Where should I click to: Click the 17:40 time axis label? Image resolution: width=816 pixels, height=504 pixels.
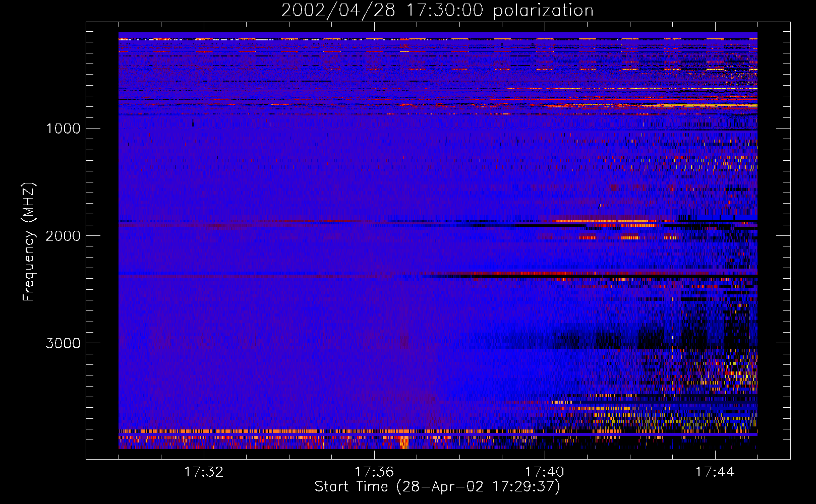coord(545,472)
